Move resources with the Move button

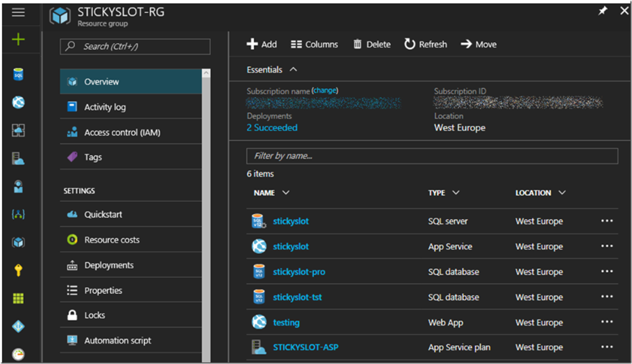pyautogui.click(x=479, y=44)
